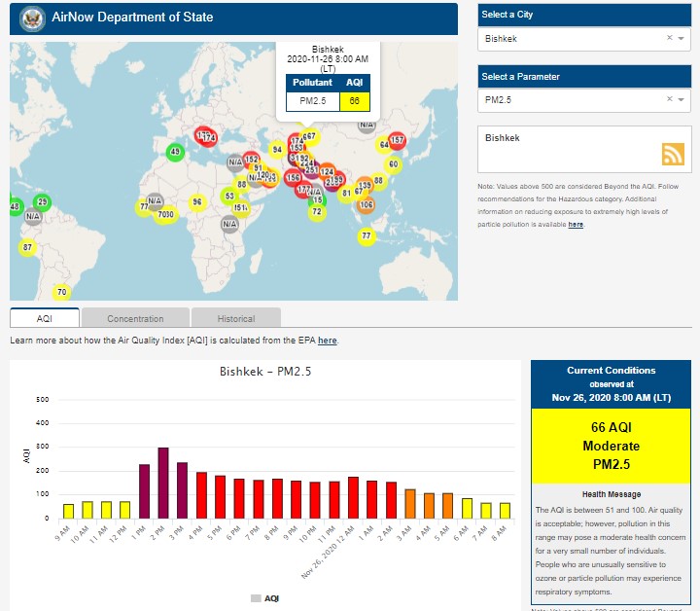Screen dimensions: 700x611
Task: Open the Bishkek RSS feed icon
Action: click(x=674, y=154)
